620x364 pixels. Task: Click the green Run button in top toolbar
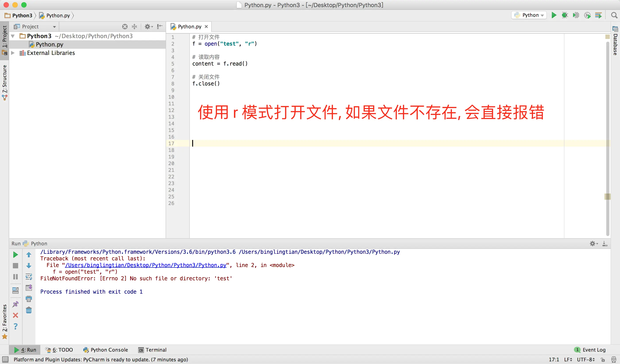(554, 15)
